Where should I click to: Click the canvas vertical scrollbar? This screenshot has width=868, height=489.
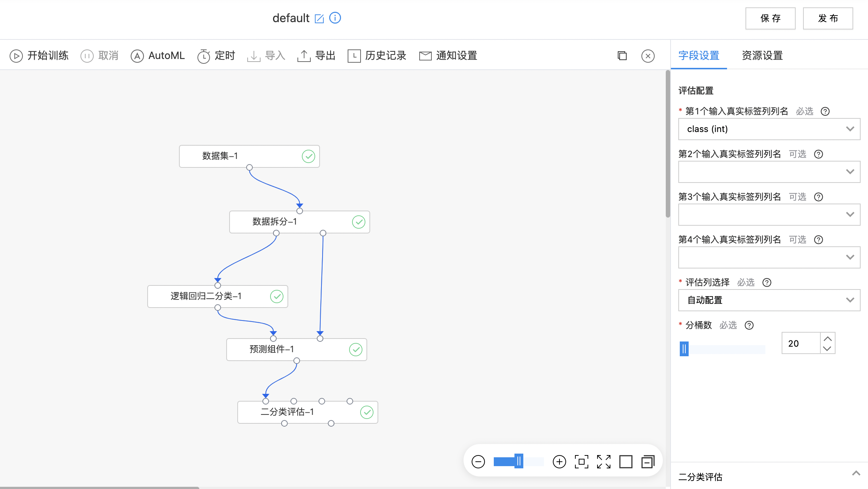click(x=668, y=144)
